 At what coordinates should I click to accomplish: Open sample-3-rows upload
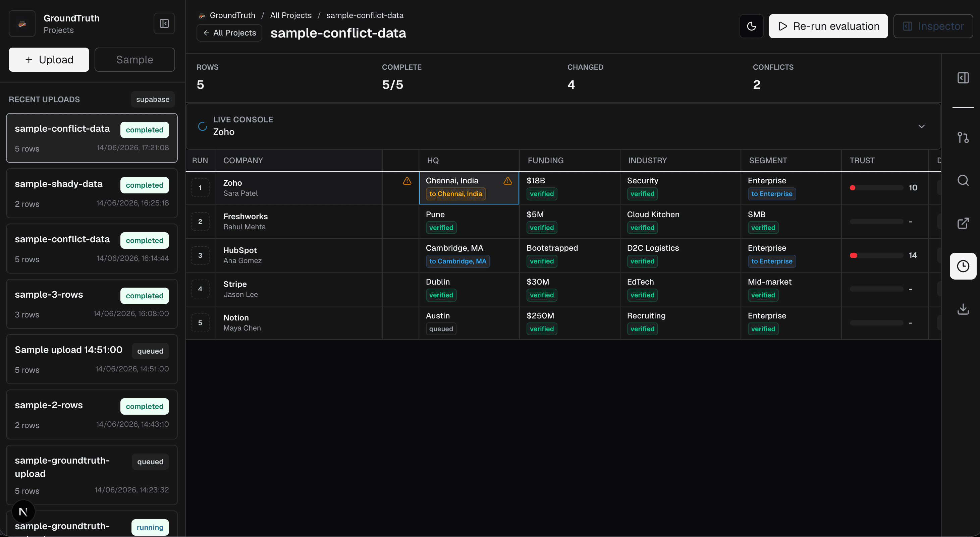(92, 304)
